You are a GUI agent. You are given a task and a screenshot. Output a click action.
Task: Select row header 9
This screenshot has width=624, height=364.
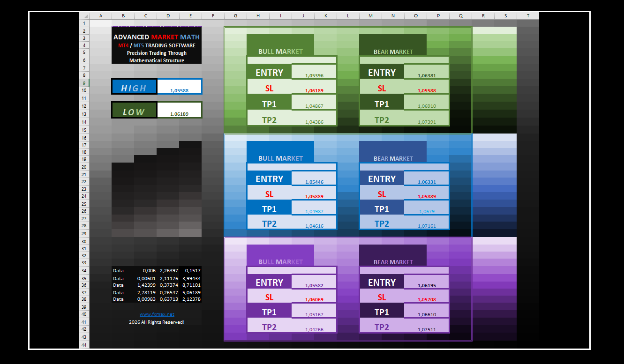click(84, 83)
